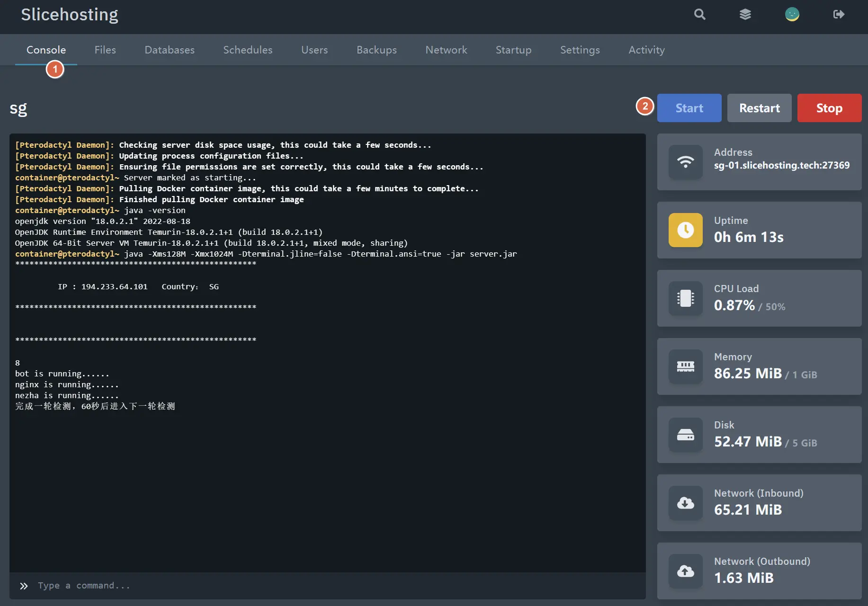Click the CPU Load chip icon
Image resolution: width=868 pixels, height=606 pixels.
(x=685, y=298)
